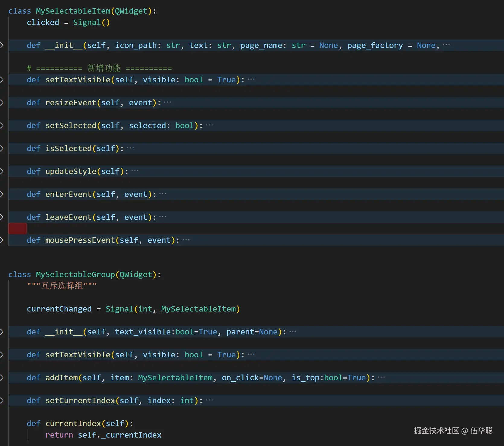Click the setCurrentIndex function name
Viewport: 504px width, 446px height.
click(x=80, y=400)
